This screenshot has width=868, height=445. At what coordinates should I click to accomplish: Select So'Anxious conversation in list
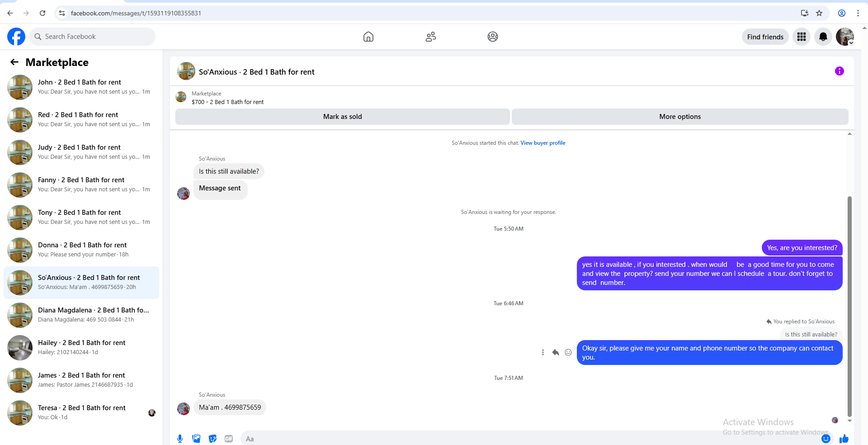tap(81, 283)
